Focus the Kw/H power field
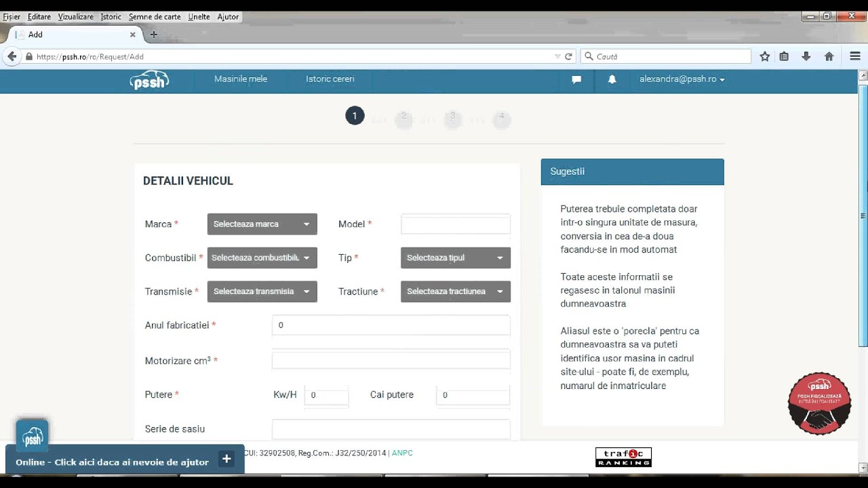868x488 pixels. pyautogui.click(x=326, y=395)
